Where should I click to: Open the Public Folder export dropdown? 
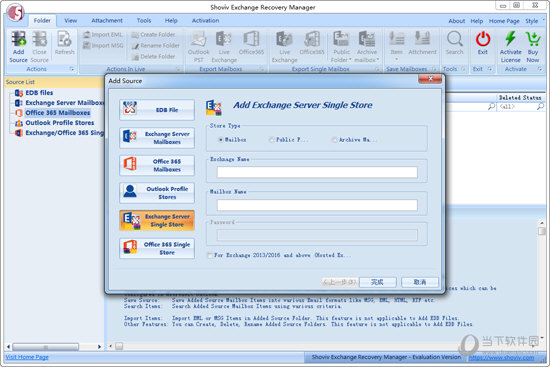click(341, 46)
